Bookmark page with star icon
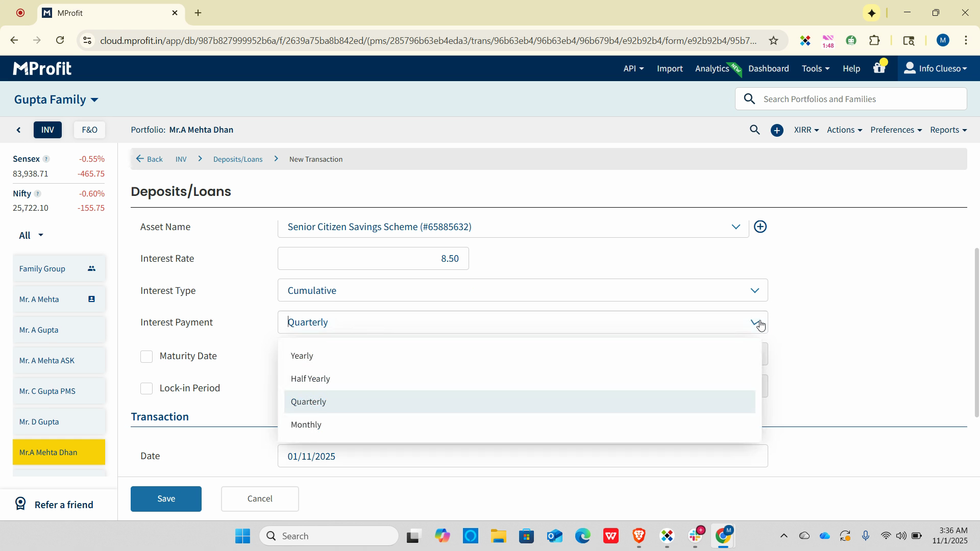This screenshot has width=980, height=551. (773, 41)
